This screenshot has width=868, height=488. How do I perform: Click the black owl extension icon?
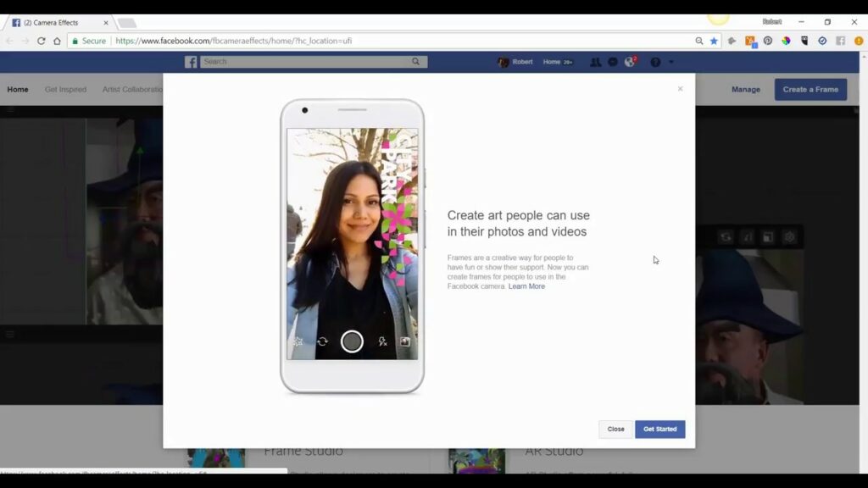coord(804,41)
